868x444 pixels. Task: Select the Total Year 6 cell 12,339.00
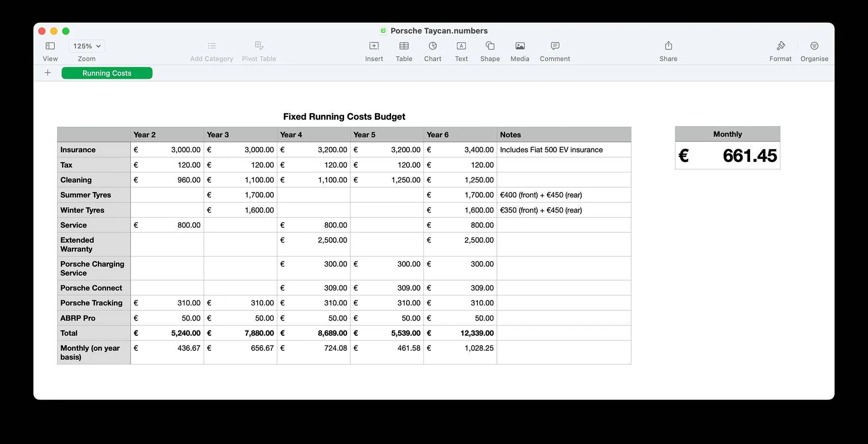(x=460, y=333)
